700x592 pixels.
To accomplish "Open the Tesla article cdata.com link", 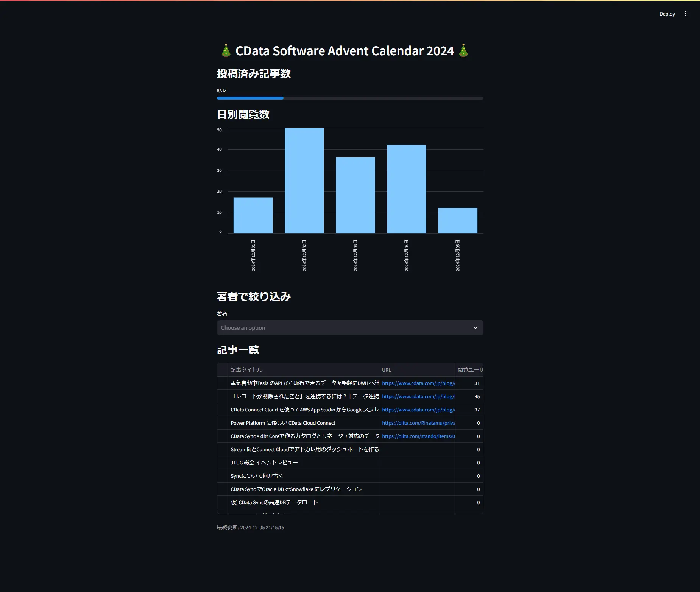I will 418,383.
